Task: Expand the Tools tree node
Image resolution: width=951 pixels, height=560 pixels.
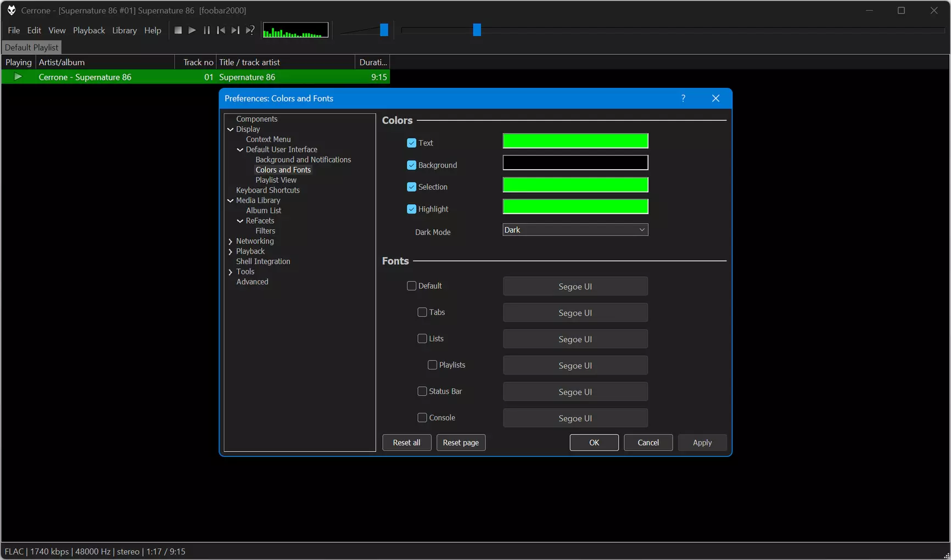Action: (231, 272)
